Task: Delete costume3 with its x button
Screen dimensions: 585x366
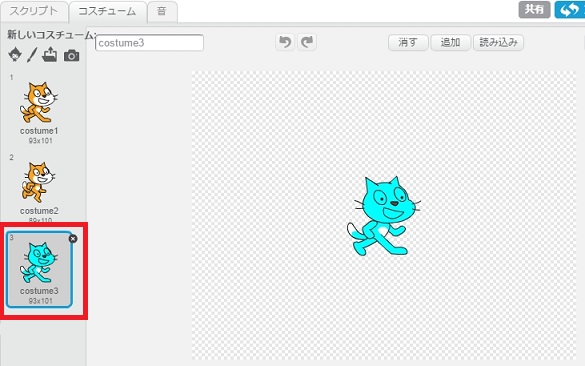Action: click(73, 239)
